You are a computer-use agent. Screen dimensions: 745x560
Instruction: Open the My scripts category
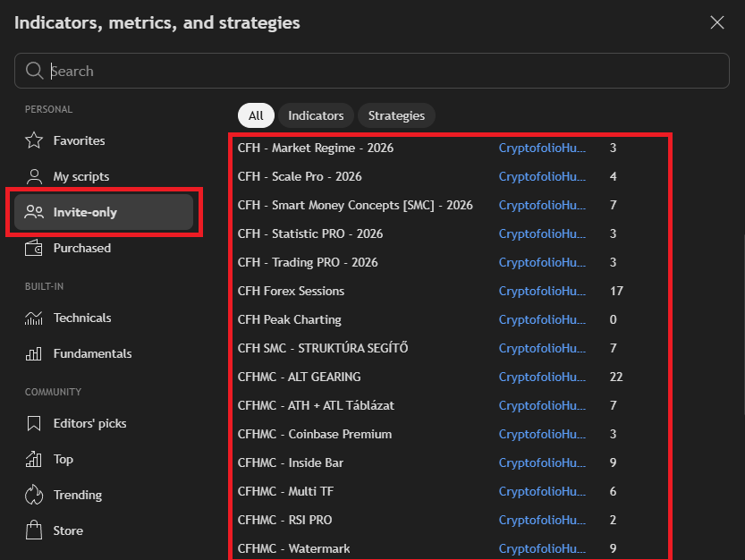104,176
